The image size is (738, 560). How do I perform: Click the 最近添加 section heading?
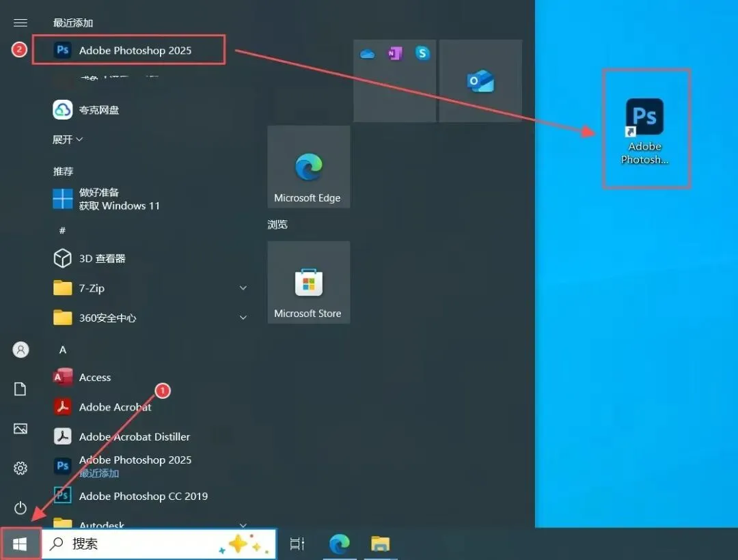pyautogui.click(x=73, y=23)
